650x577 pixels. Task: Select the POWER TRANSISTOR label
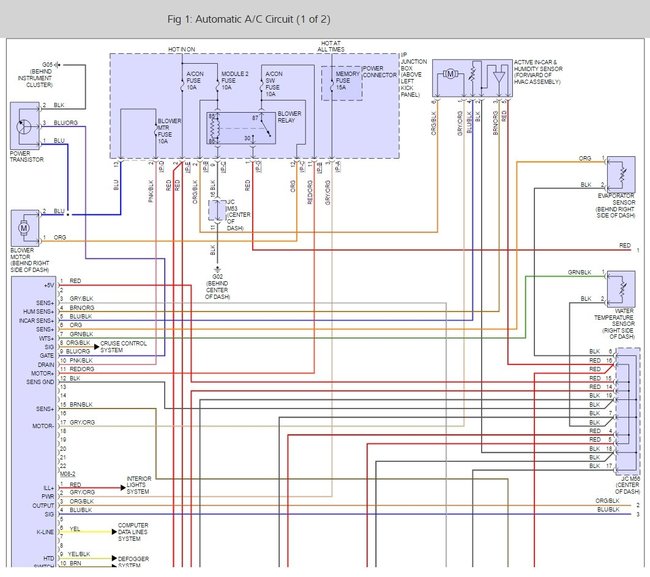(x=27, y=156)
